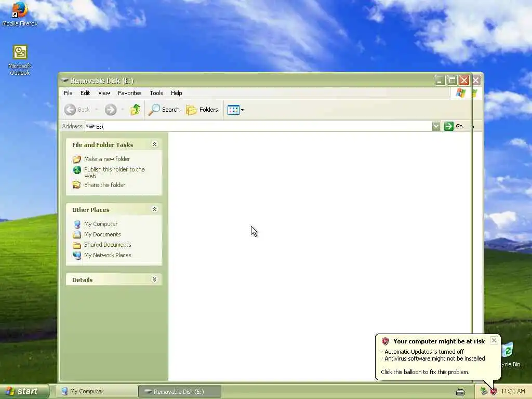
Task: Click the Share this folder icon
Action: pyautogui.click(x=77, y=185)
